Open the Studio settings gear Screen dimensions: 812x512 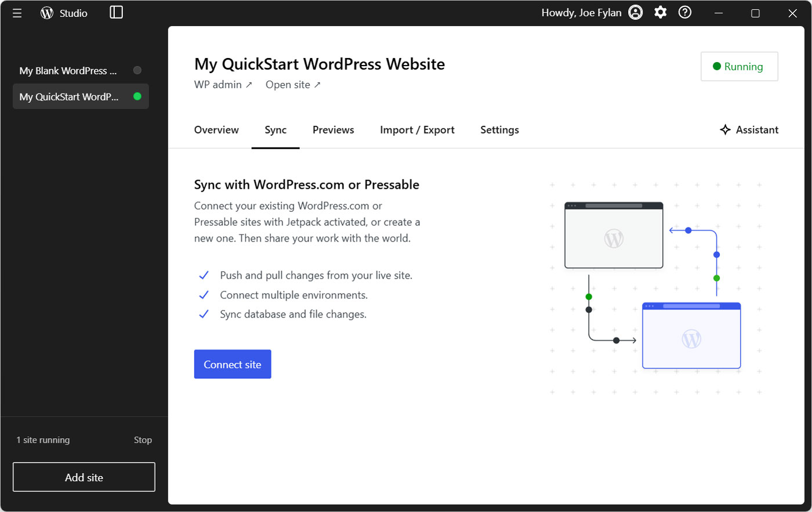660,12
